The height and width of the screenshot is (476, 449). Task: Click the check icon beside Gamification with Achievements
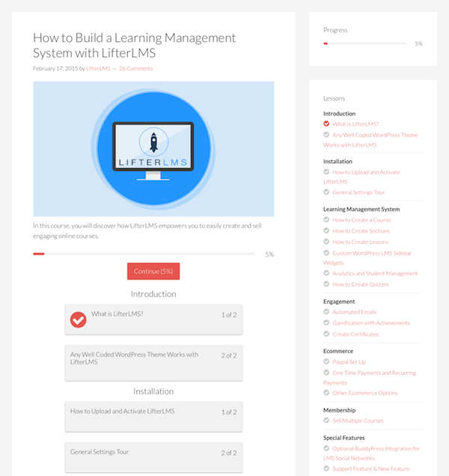pyautogui.click(x=326, y=323)
